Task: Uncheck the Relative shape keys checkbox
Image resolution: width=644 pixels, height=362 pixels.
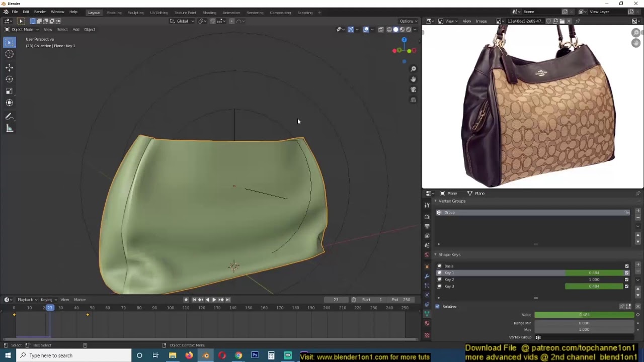Action: point(437,306)
